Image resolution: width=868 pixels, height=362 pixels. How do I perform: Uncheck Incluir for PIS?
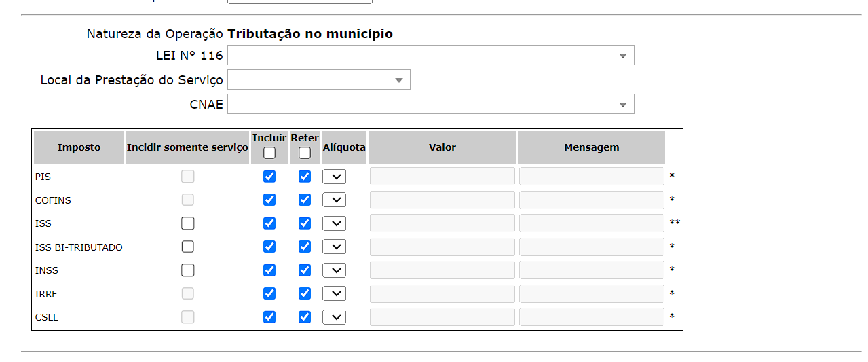pos(269,177)
